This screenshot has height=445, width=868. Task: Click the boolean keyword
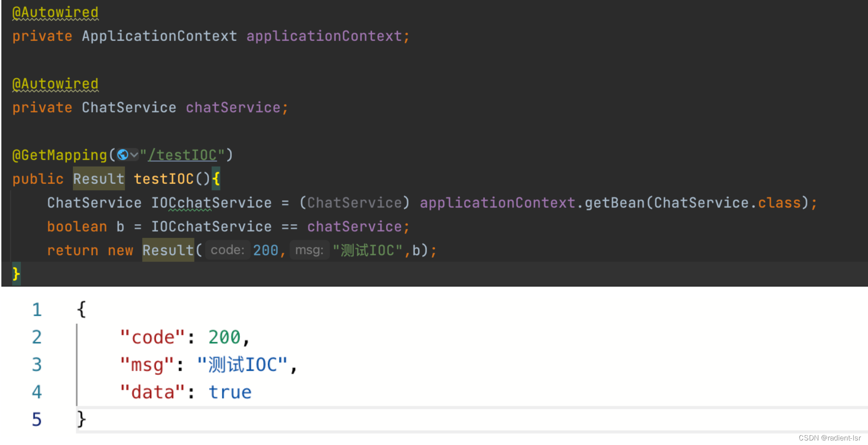(x=77, y=227)
